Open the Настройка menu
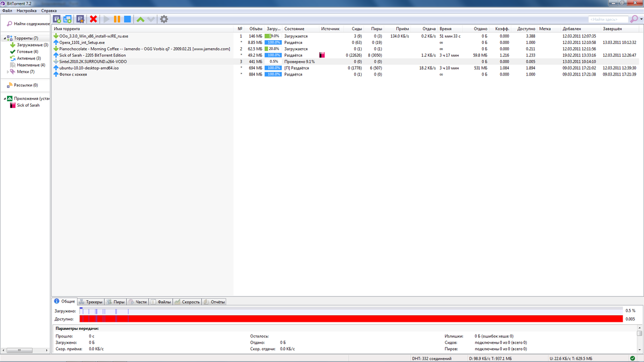The height and width of the screenshot is (362, 644). pyautogui.click(x=27, y=11)
